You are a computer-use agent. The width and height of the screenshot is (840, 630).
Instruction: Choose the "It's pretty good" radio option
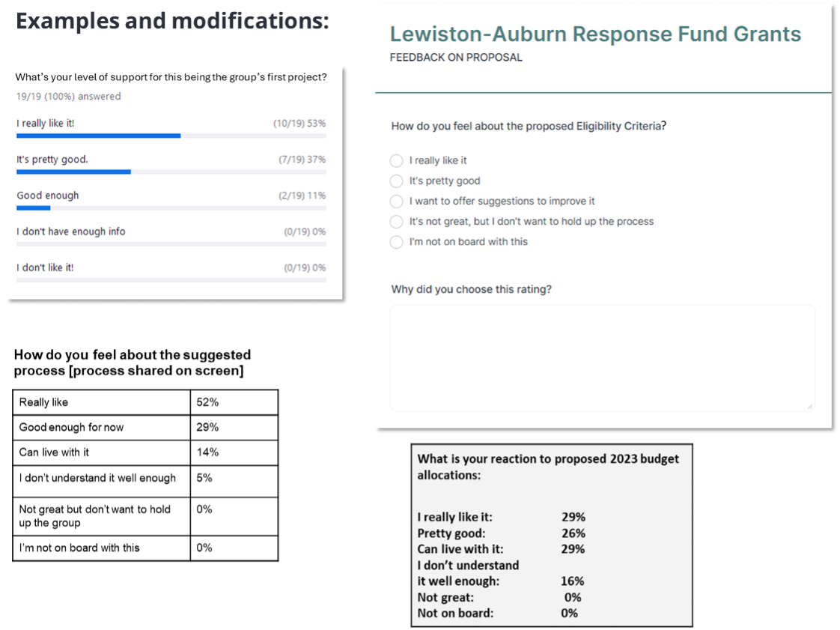(x=397, y=181)
